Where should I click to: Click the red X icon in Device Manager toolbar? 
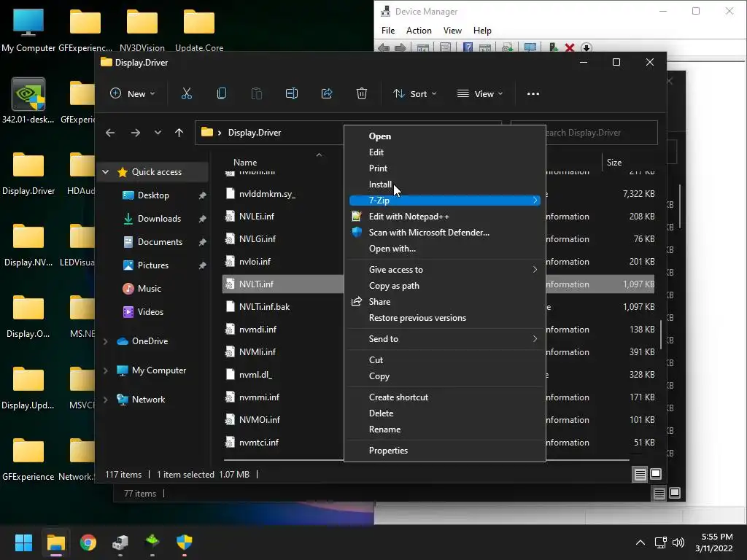(569, 47)
